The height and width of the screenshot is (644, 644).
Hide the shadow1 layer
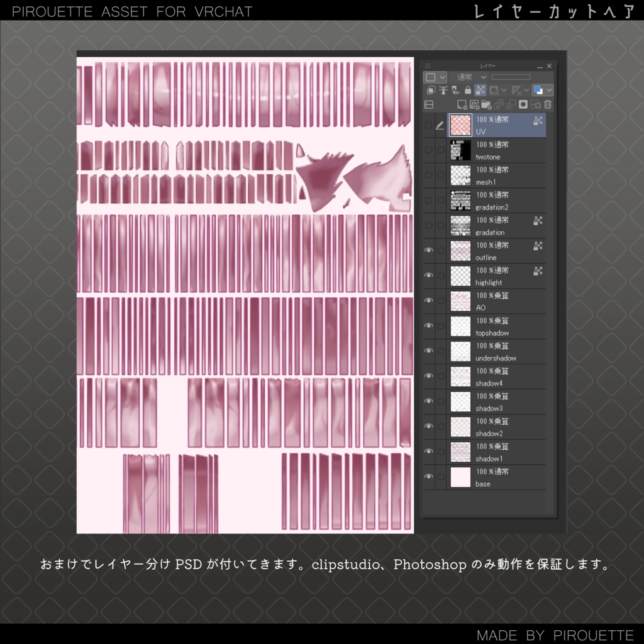point(430,451)
